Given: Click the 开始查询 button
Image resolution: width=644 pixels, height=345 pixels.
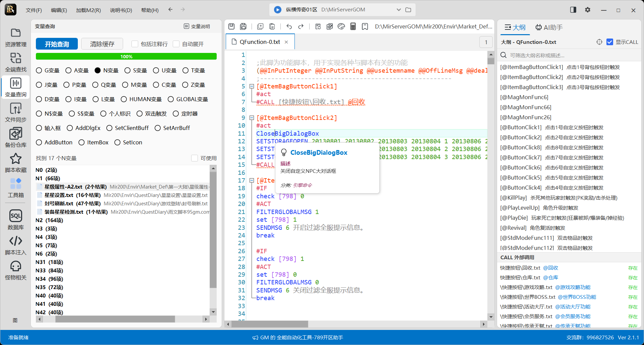Looking at the screenshot, I should click(57, 44).
